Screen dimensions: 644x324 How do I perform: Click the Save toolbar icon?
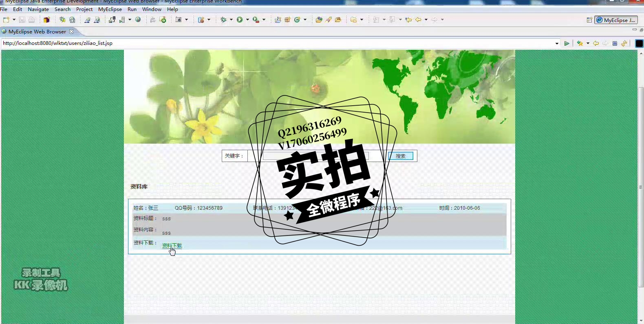tap(22, 20)
